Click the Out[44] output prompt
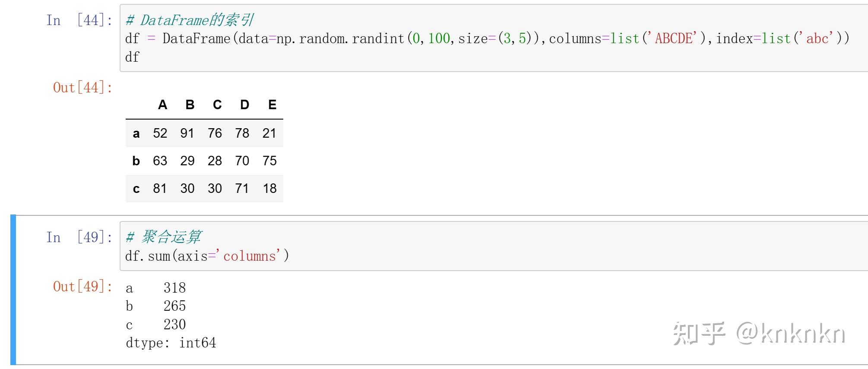The width and height of the screenshot is (868, 369). (x=82, y=88)
